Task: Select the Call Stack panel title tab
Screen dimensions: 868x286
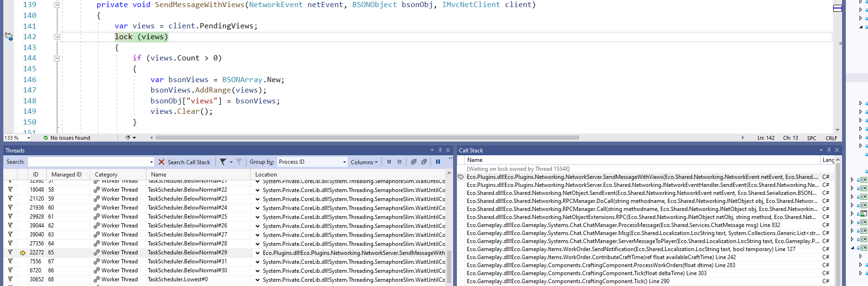Action: (x=471, y=151)
